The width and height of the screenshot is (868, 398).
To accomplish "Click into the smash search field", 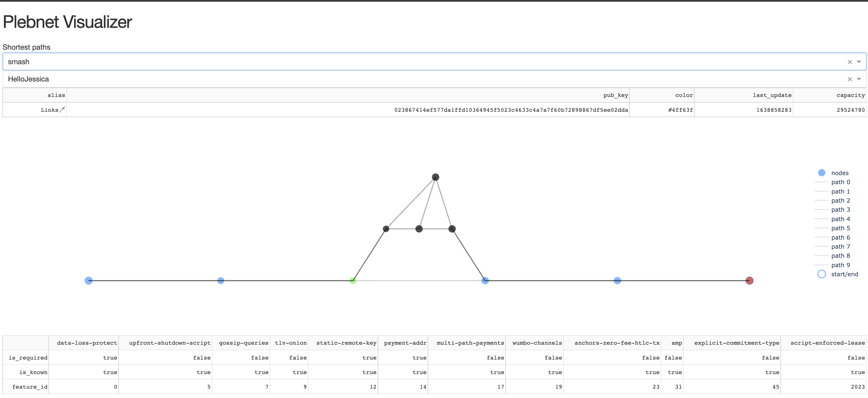I will coord(404,62).
